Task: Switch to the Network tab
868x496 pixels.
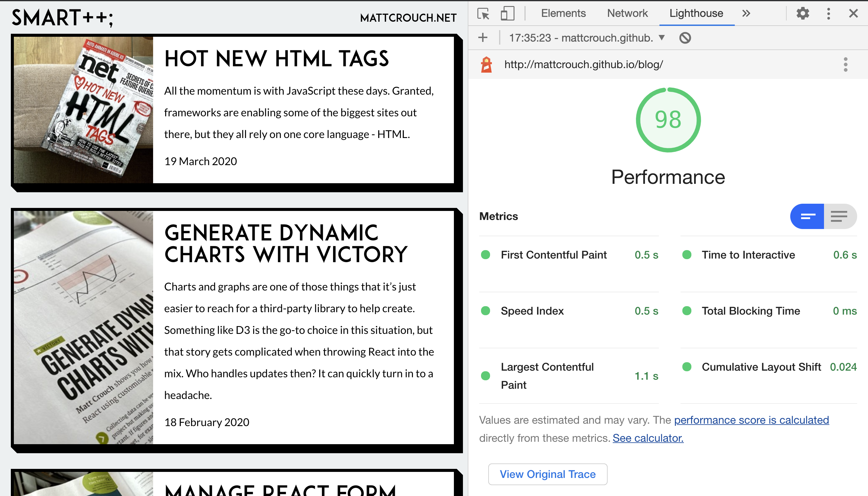Action: pyautogui.click(x=627, y=13)
